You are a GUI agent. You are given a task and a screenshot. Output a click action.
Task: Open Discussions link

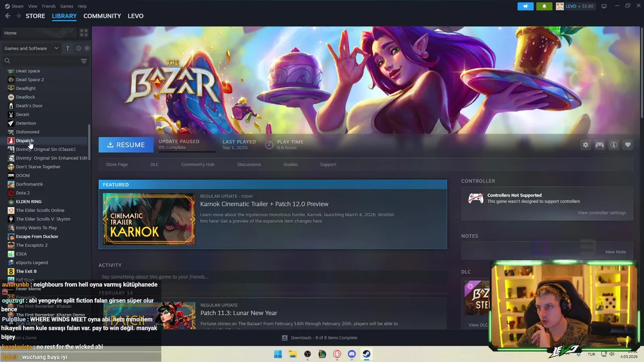tap(249, 164)
